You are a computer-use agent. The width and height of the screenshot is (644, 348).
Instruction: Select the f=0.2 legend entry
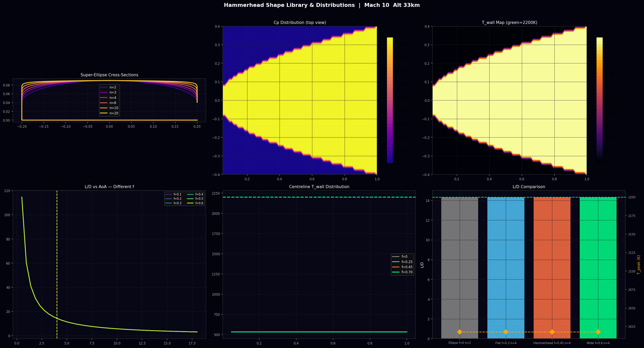tap(173, 199)
